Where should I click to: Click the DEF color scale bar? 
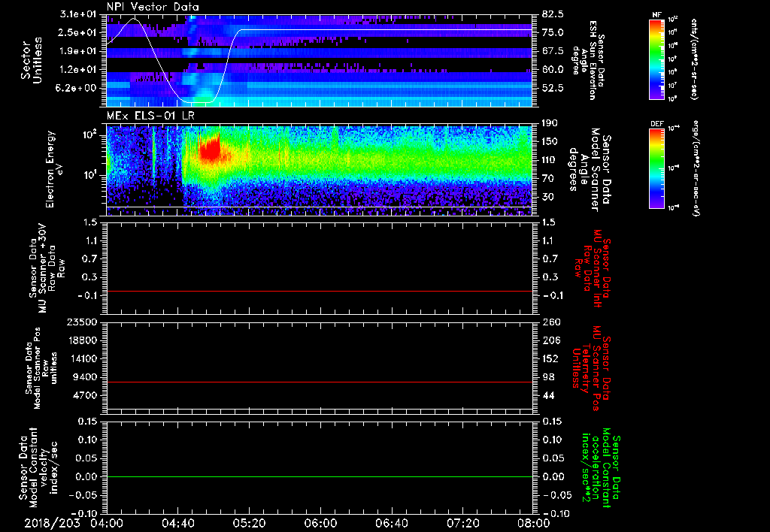(656, 168)
